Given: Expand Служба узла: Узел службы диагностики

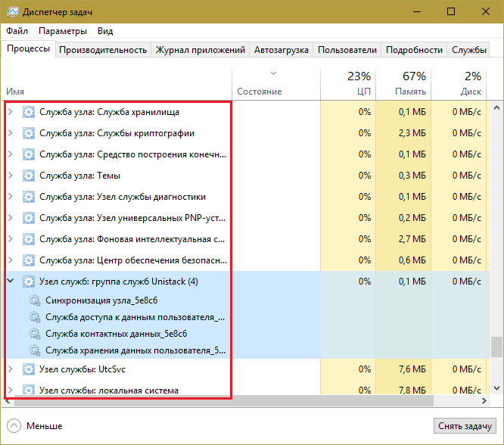Looking at the screenshot, I should pos(11,197).
